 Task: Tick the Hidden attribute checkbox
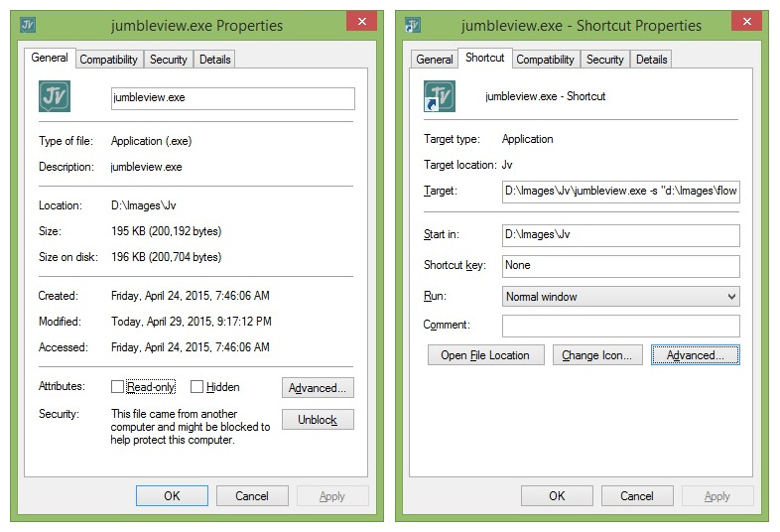(x=197, y=387)
